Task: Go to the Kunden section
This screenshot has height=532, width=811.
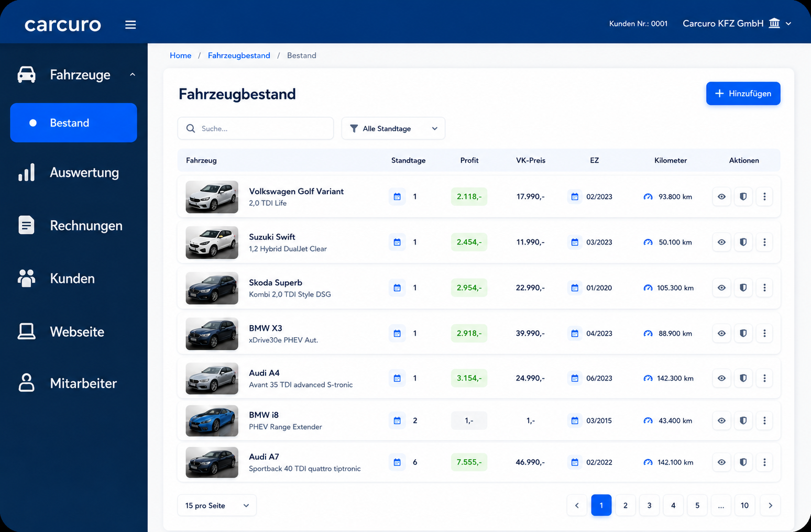Action: [x=73, y=278]
